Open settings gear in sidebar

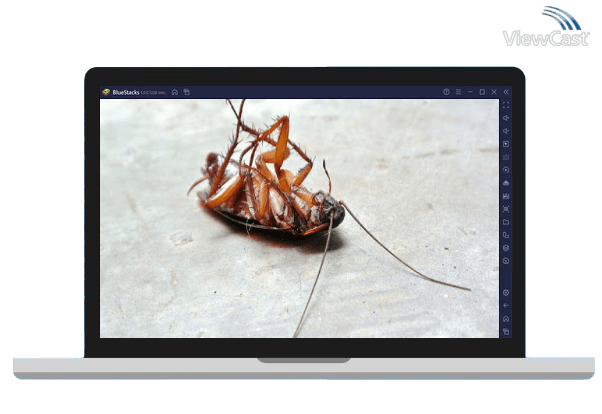click(506, 293)
